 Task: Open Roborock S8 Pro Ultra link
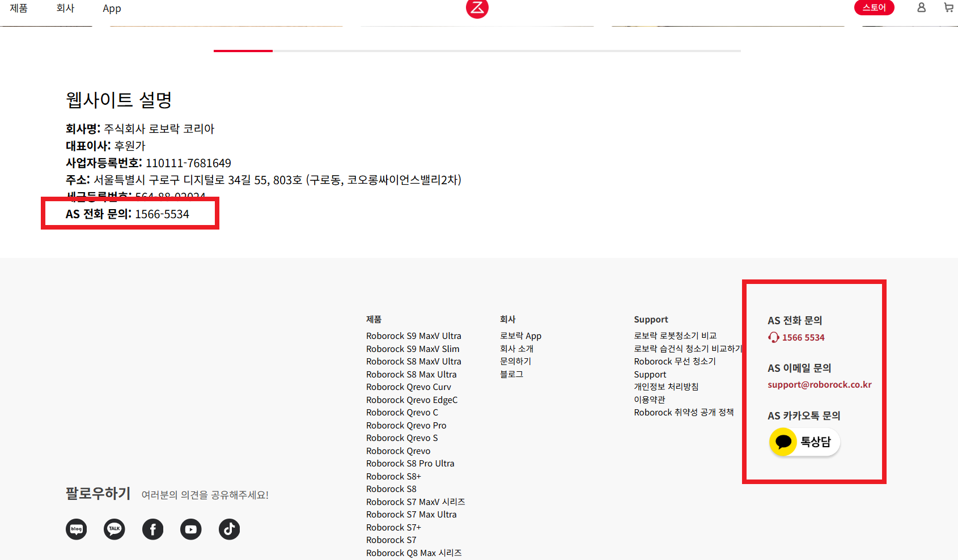point(410,464)
